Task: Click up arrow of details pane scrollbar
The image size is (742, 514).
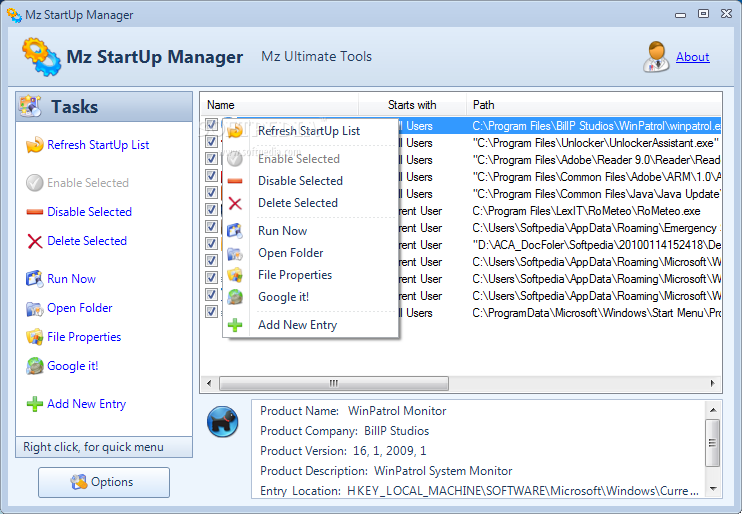Action: pos(713,410)
